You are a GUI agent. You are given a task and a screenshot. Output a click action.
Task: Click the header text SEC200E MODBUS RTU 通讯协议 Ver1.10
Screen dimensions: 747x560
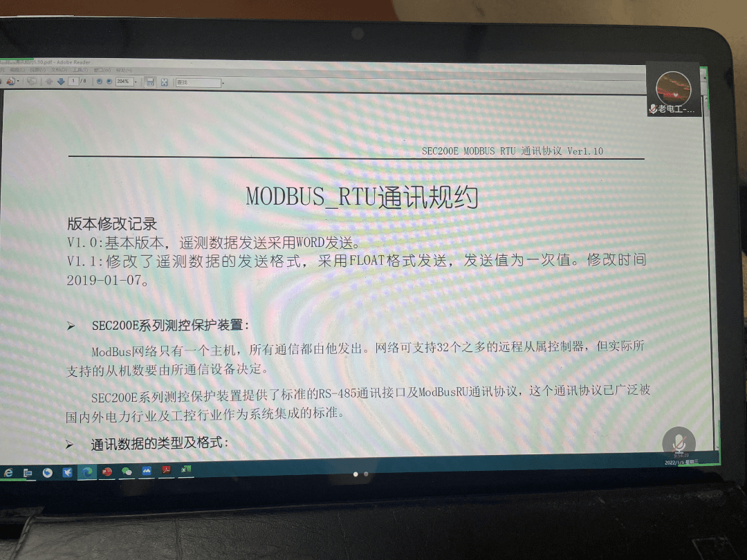click(x=512, y=151)
